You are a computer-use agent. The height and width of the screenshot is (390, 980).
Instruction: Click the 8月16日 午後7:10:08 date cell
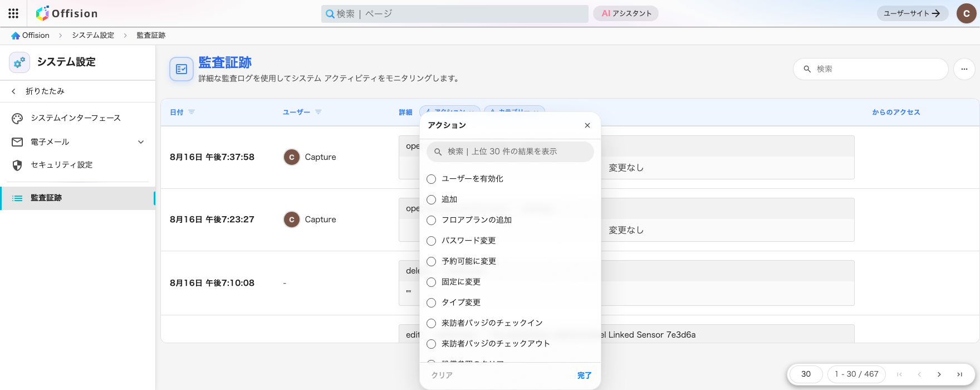click(212, 283)
